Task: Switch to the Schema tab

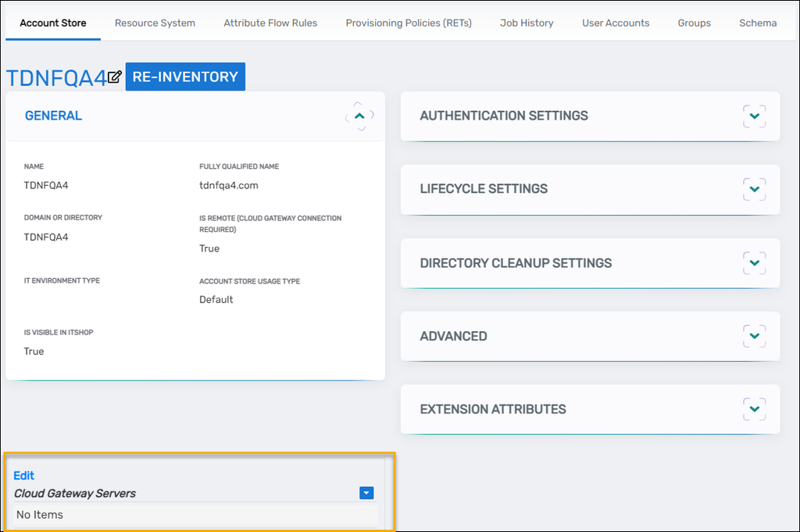Action: (758, 23)
